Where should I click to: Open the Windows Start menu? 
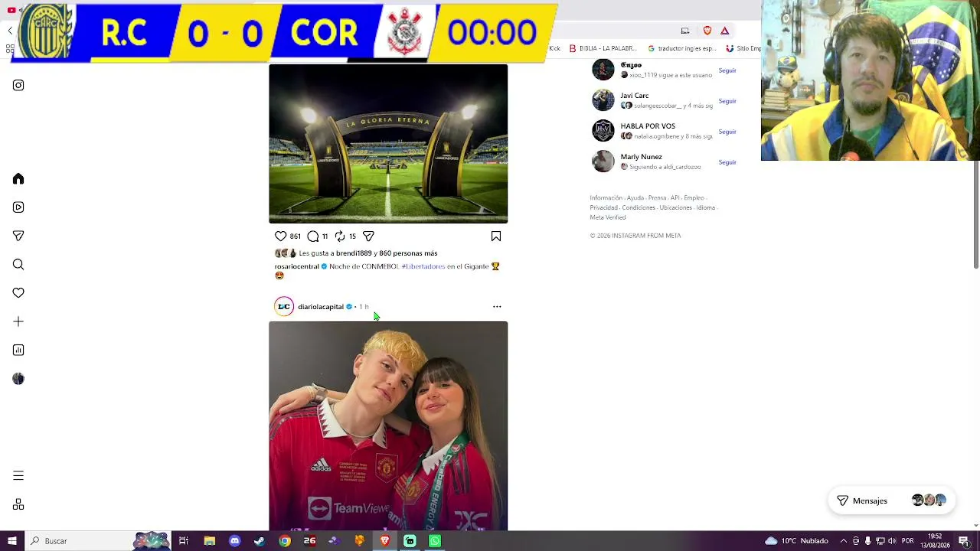12,541
